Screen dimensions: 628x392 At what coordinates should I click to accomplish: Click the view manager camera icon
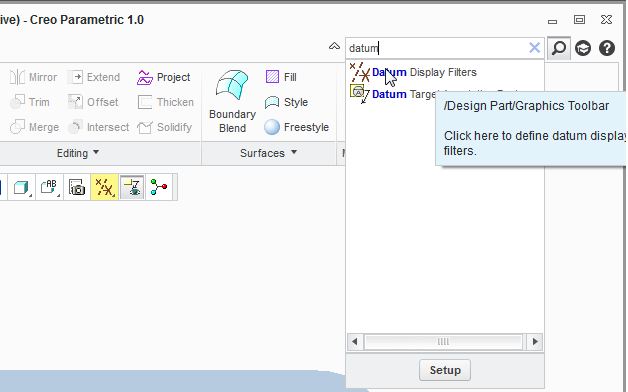coord(77,187)
